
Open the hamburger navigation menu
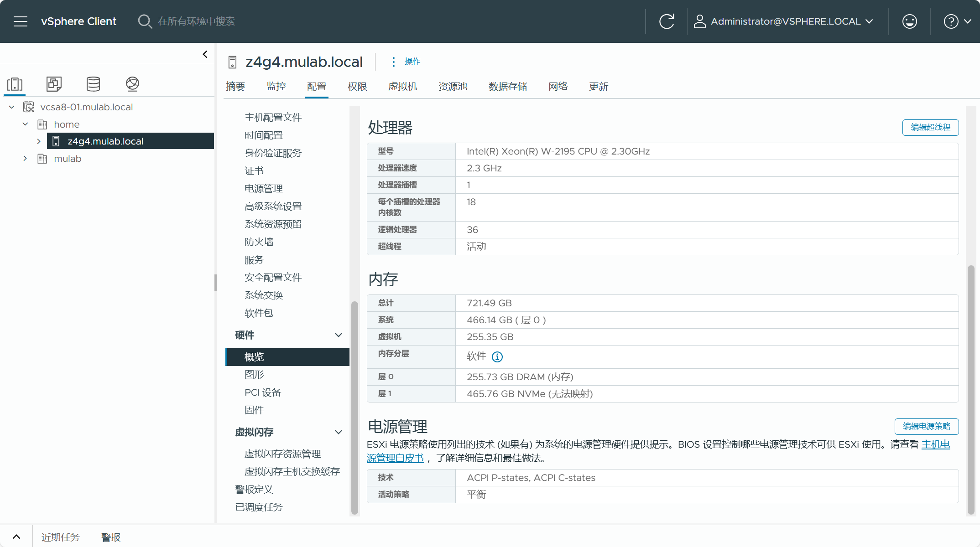pyautogui.click(x=21, y=21)
